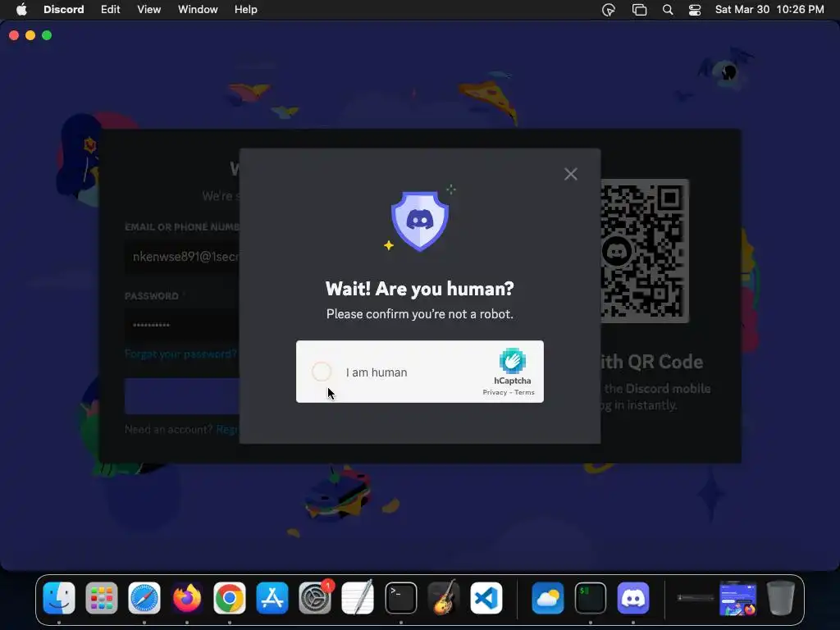Open Finder from the Dock
This screenshot has height=630, width=840.
pos(59,598)
